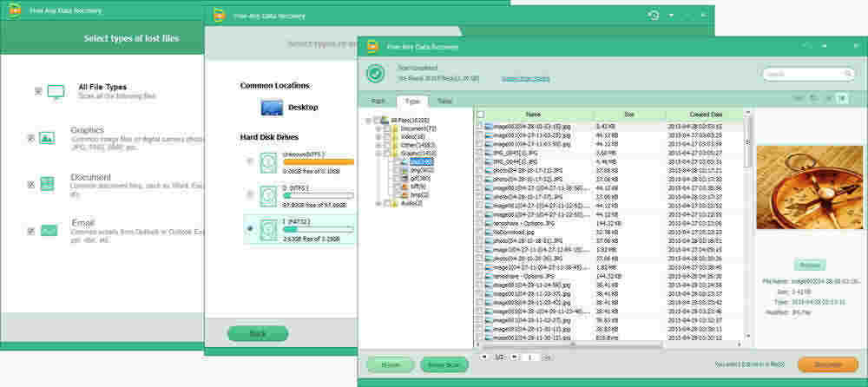Click the envelope icon beside Email
This screenshot has width=868, height=387.
pos(48,231)
